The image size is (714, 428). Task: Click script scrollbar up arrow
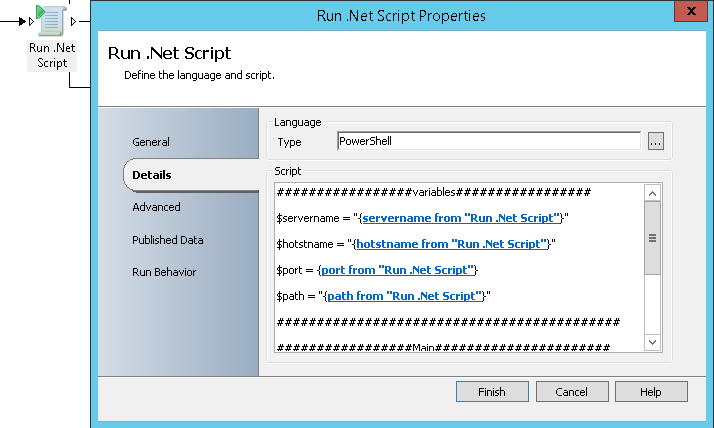click(653, 194)
